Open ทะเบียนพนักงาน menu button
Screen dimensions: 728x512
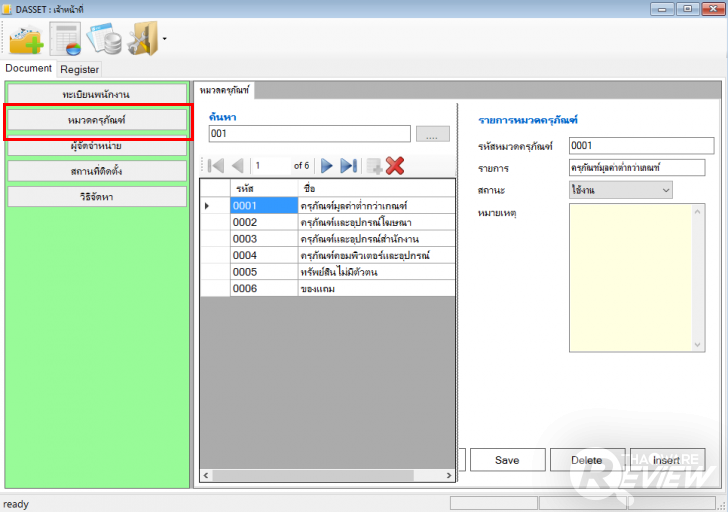coord(97,95)
